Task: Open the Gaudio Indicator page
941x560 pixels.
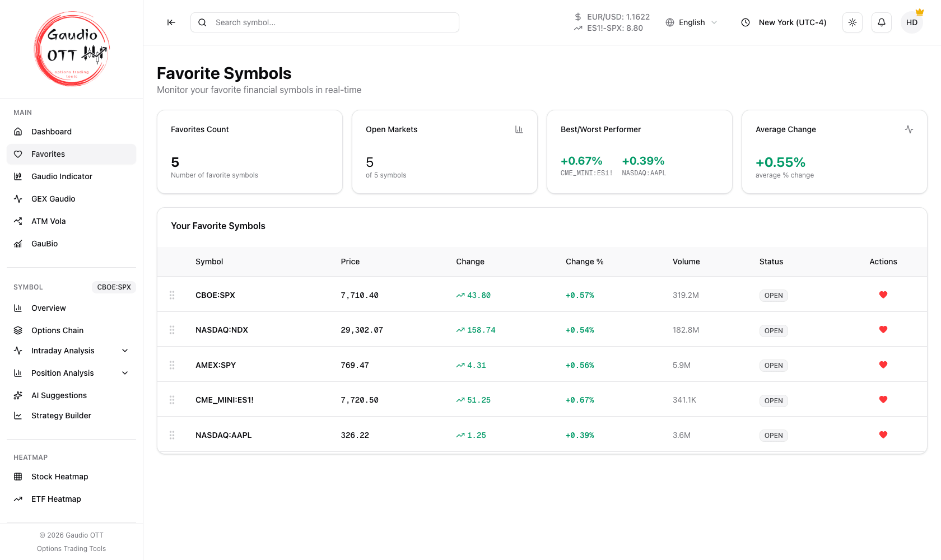Action: pos(71,176)
